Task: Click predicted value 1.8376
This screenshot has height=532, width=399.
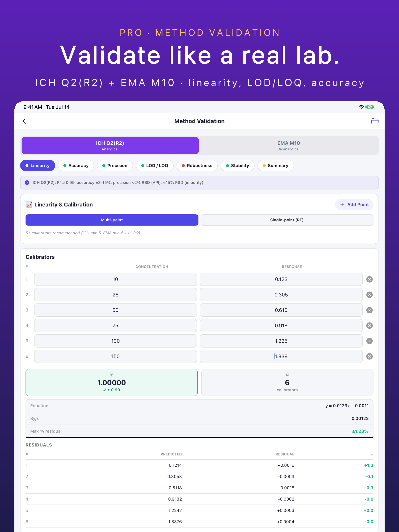Action: click(x=175, y=522)
